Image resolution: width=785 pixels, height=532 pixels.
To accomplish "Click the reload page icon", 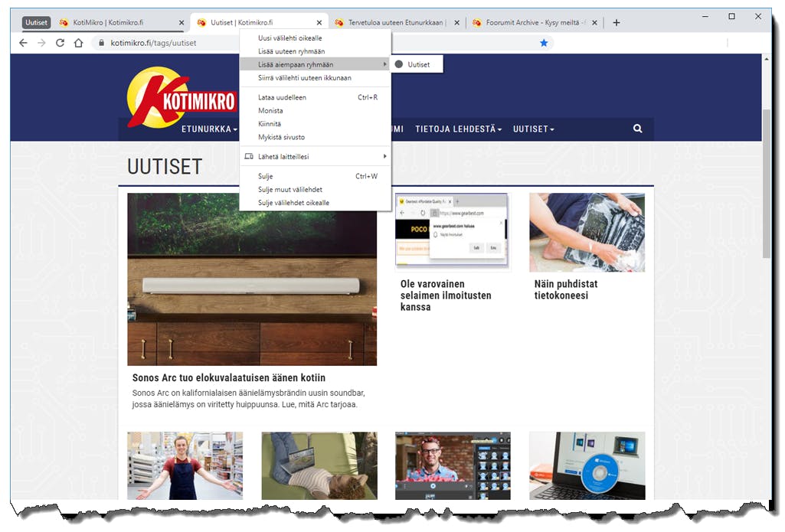I will point(60,43).
